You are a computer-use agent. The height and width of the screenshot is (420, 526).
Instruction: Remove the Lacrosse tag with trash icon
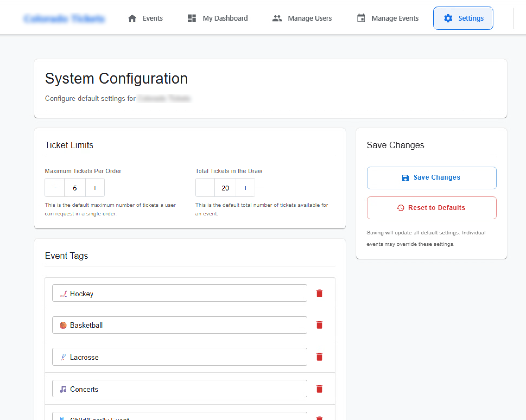319,357
